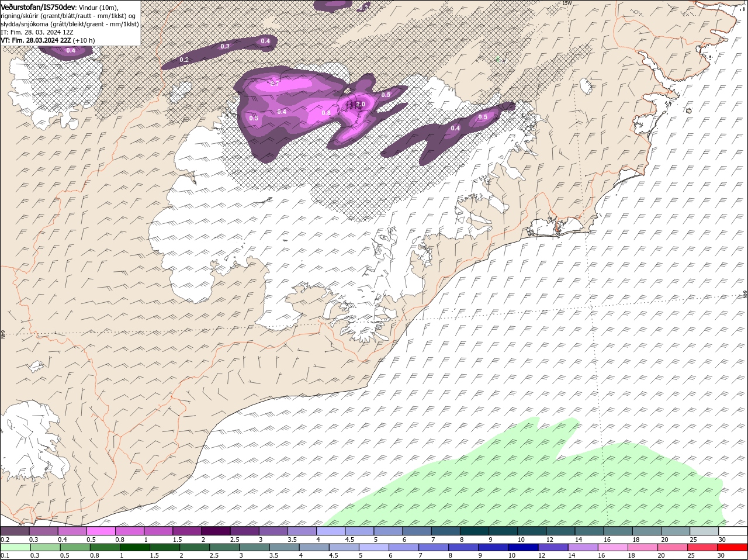748x560 pixels.
Task: Select top-row legend swatch between 8 and 9
Action: point(475,531)
